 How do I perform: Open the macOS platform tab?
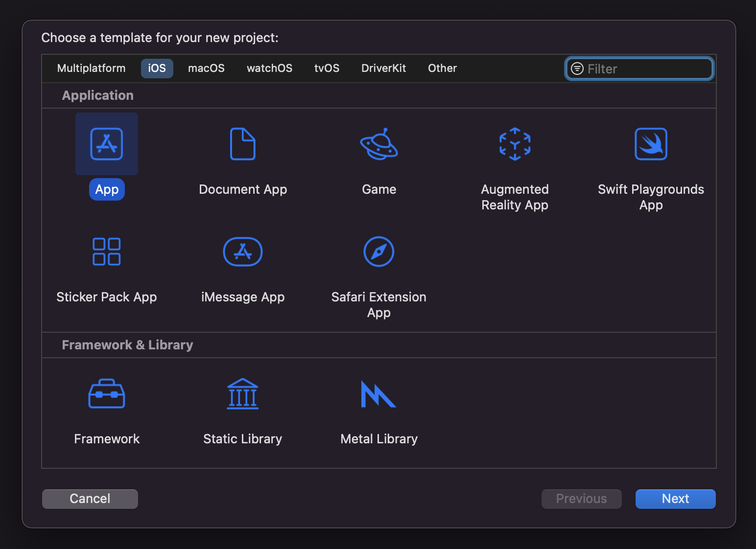coord(206,69)
